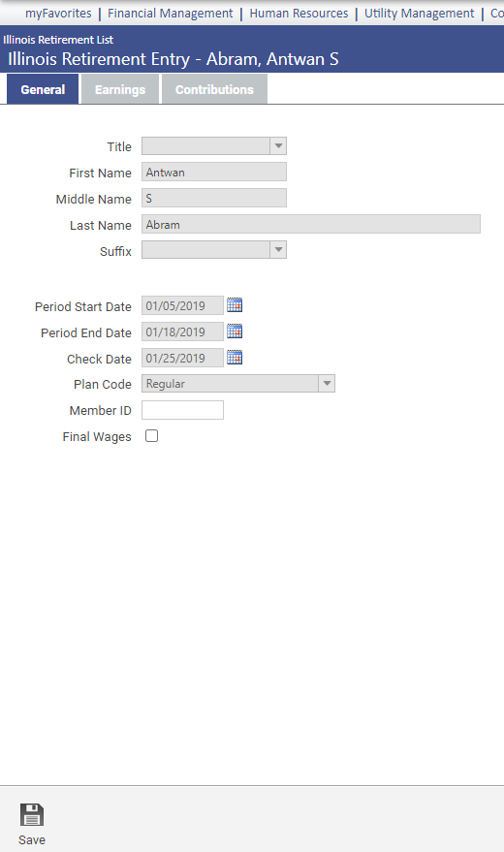504x852 pixels.
Task: Expand the Title dropdown
Action: pos(278,145)
